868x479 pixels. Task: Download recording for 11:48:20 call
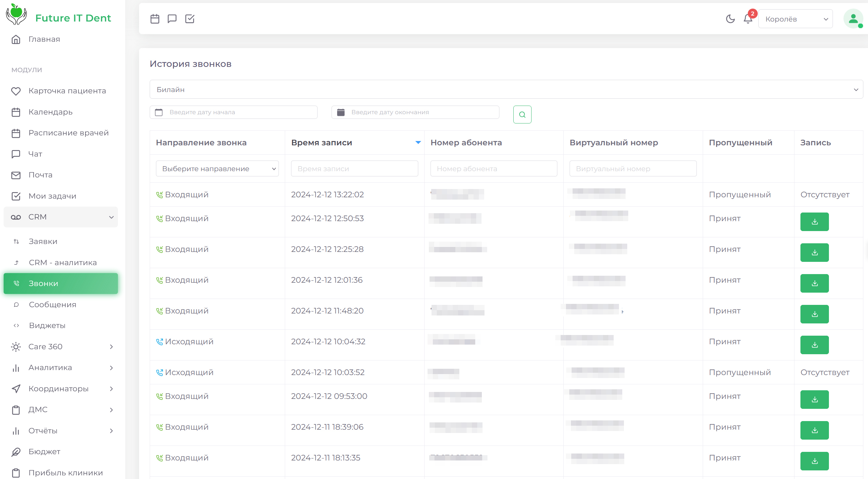point(814,314)
